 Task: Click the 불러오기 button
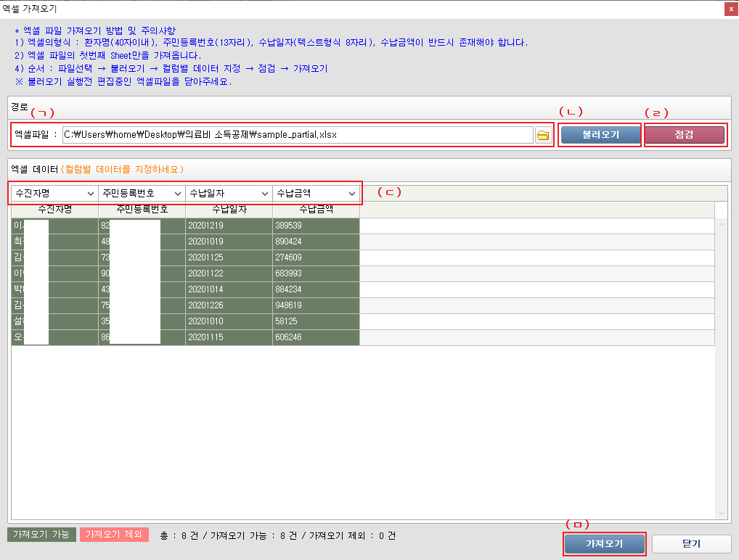coord(600,135)
